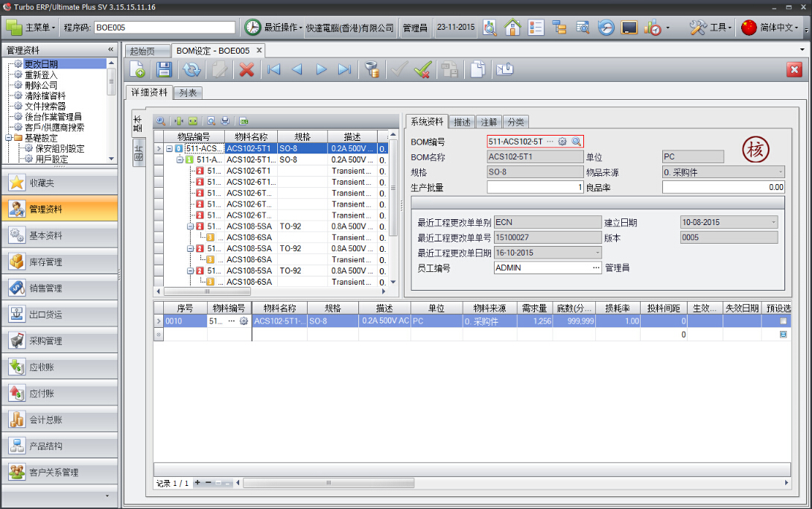Select 文件搜索器 in the sidebar tree
The width and height of the screenshot is (812, 509).
coord(45,106)
